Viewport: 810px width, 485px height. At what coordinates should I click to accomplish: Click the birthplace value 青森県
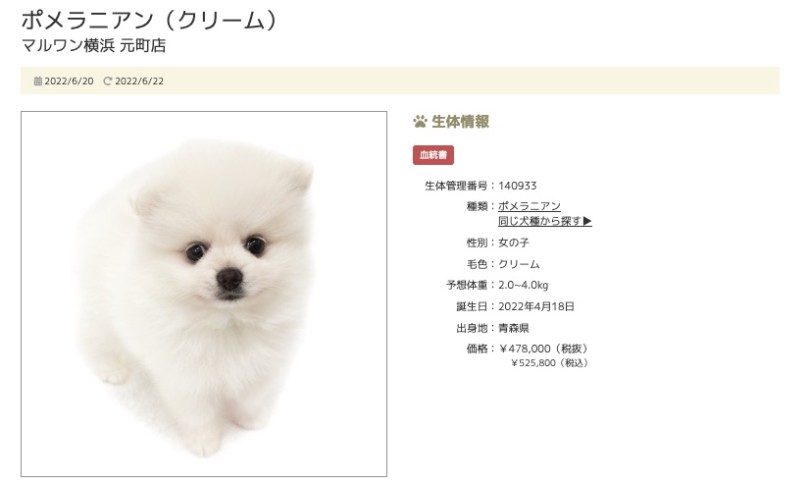513,328
